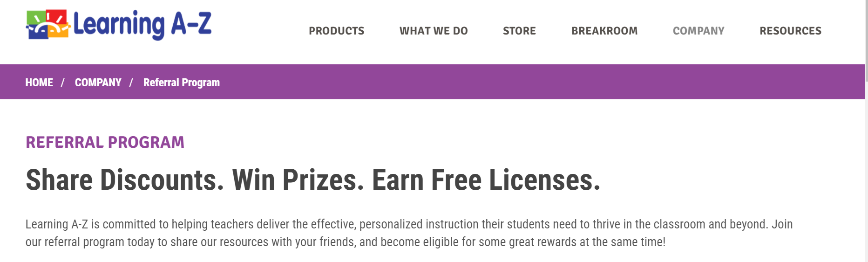The width and height of the screenshot is (868, 262).
Task: Go to the STORE page
Action: coord(519,31)
